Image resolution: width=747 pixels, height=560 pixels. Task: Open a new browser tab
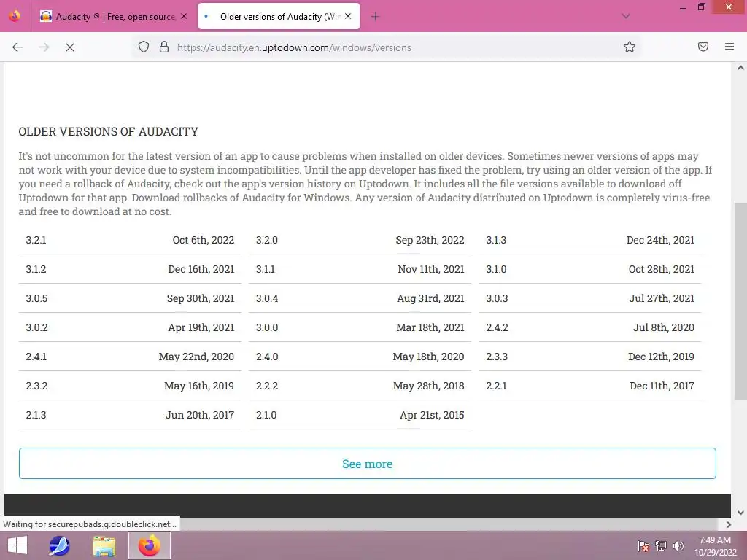[376, 17]
